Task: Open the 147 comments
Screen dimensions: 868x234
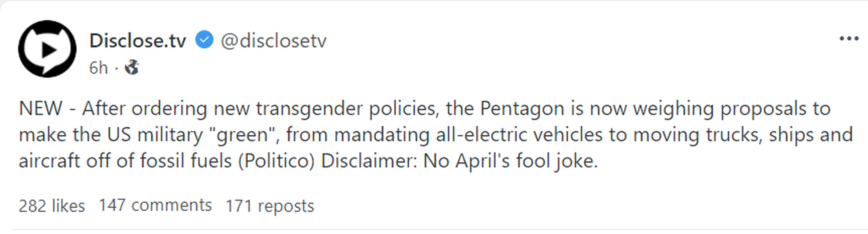Action: click(155, 205)
